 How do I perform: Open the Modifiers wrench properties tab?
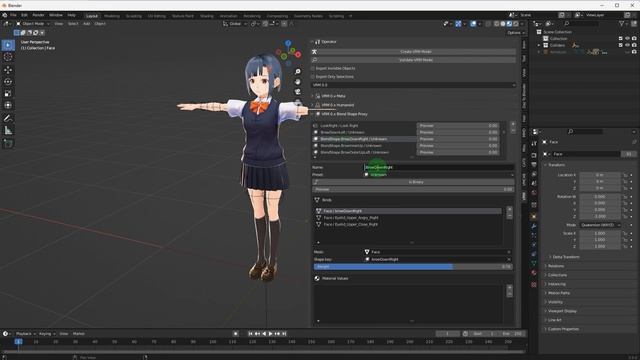click(x=534, y=226)
